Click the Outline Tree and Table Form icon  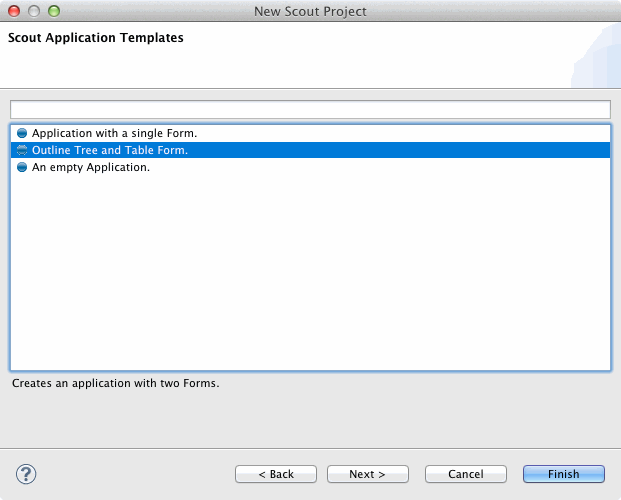coord(22,150)
